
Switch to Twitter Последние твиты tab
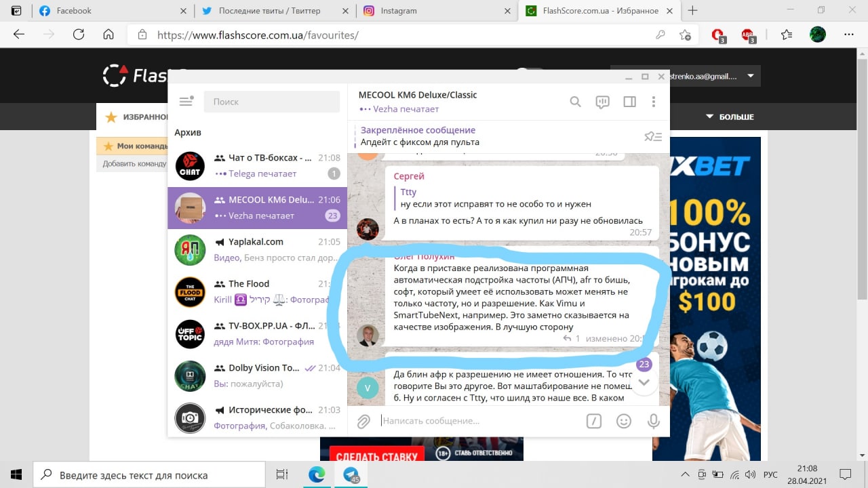pos(273,11)
